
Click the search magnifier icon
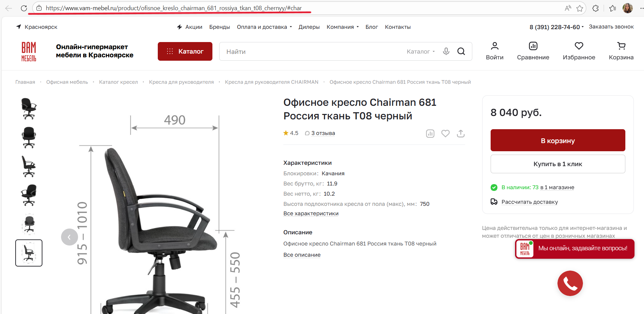coord(461,51)
